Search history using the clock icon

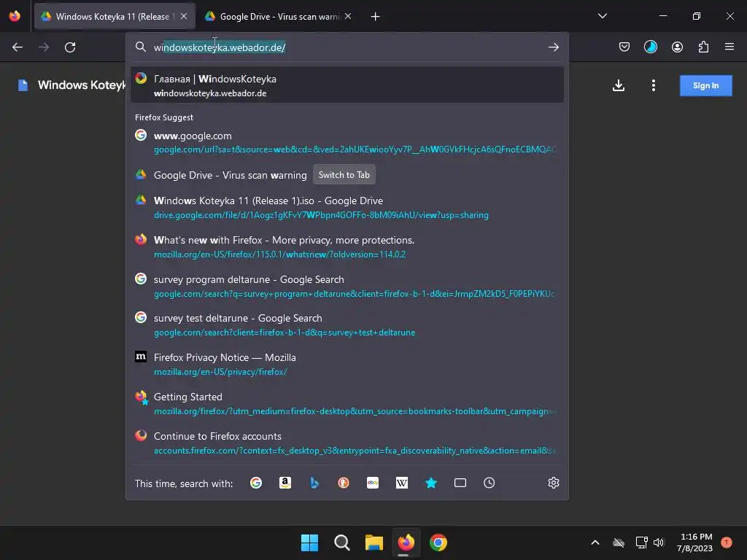(x=489, y=483)
